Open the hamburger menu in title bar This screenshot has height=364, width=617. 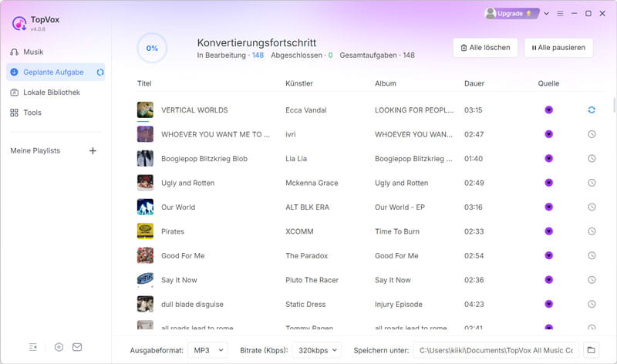click(x=561, y=13)
